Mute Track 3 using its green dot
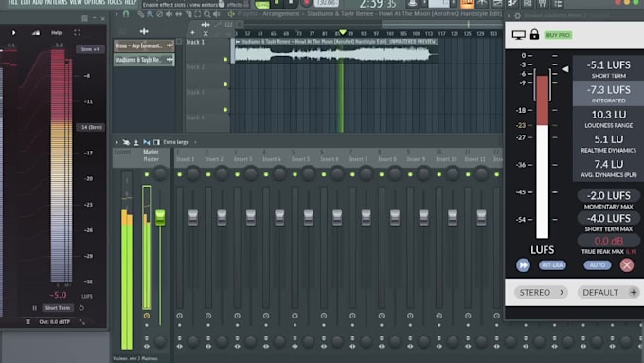This screenshot has width=644, height=363. 225,110
